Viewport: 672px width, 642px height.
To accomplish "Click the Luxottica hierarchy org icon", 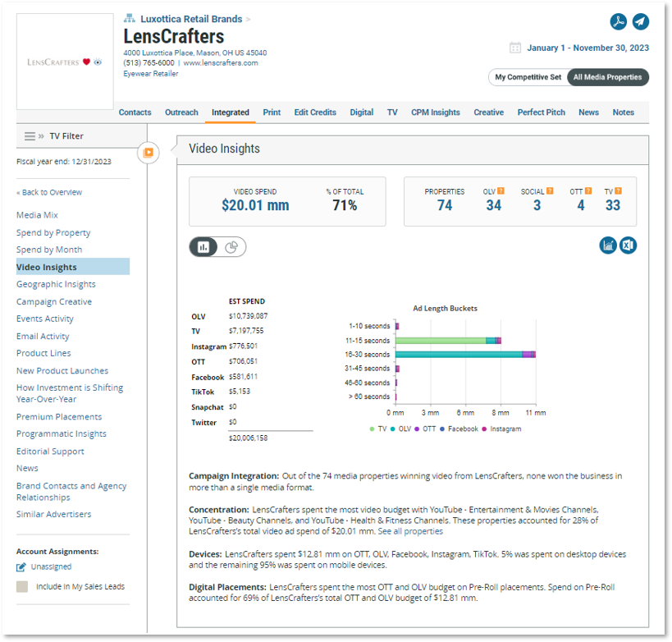I will coord(129,18).
